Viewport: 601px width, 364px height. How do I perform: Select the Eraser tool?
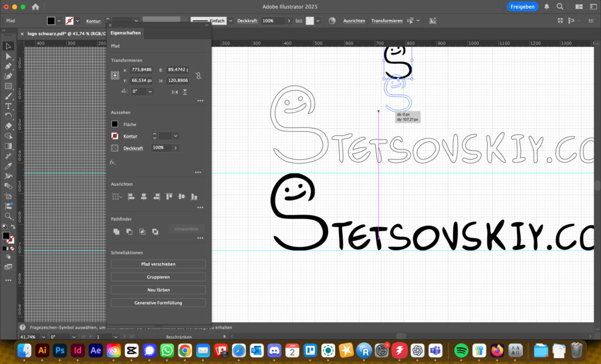tap(8, 126)
